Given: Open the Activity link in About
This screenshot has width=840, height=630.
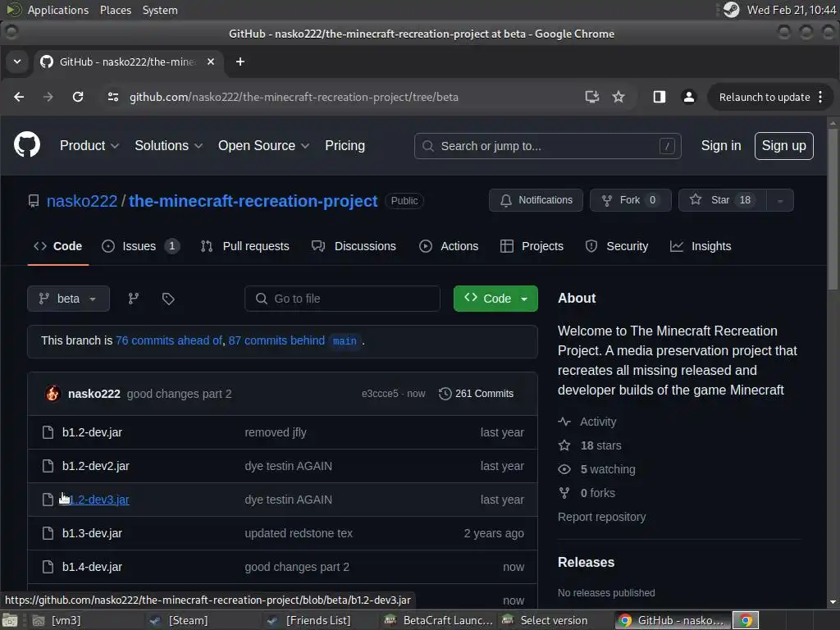Looking at the screenshot, I should tap(598, 422).
